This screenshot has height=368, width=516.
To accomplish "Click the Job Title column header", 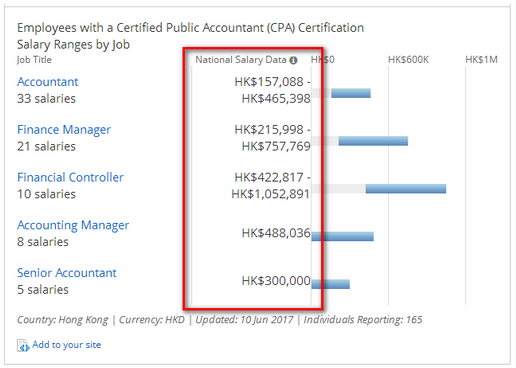I will click(34, 60).
